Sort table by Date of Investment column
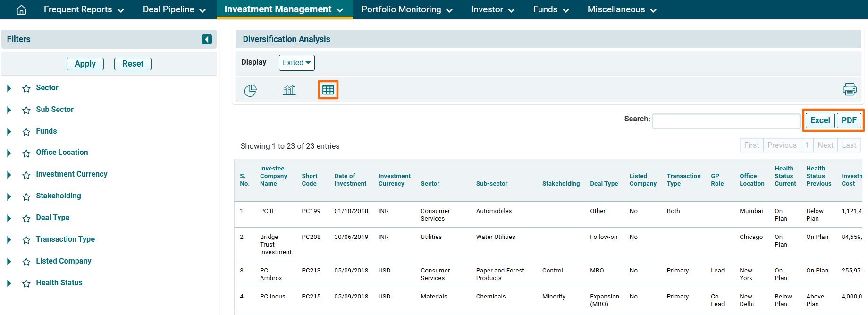Viewport: 868px width, 315px height. coord(350,180)
